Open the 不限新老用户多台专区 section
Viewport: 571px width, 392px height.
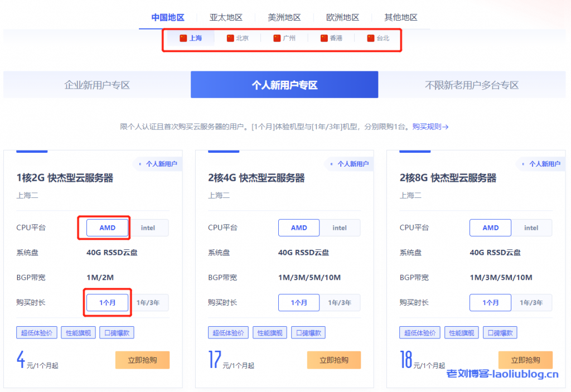475,84
